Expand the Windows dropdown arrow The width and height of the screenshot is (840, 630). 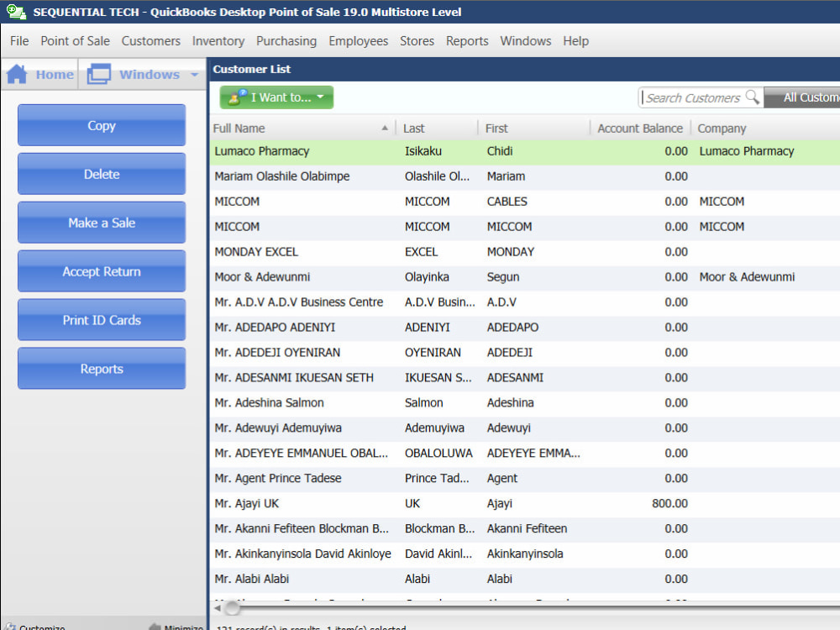click(195, 75)
